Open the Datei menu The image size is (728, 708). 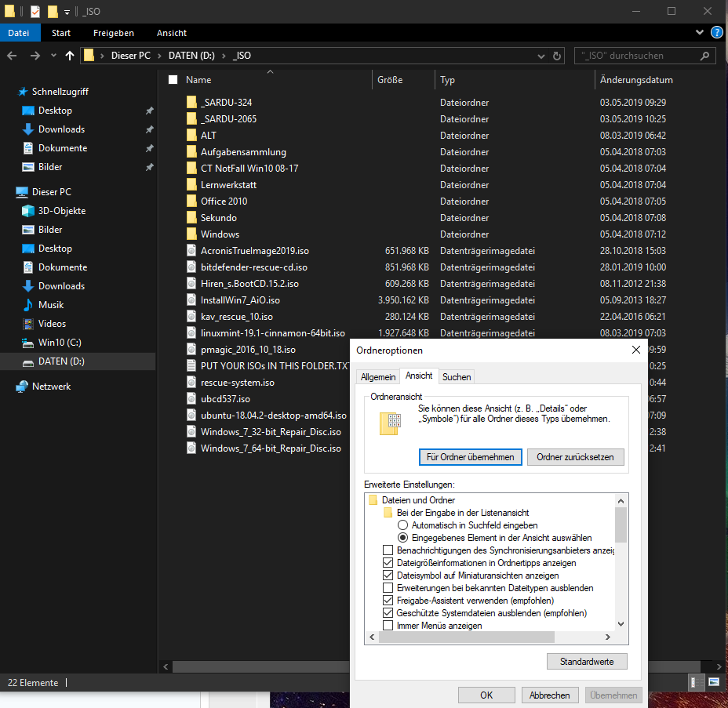19,33
